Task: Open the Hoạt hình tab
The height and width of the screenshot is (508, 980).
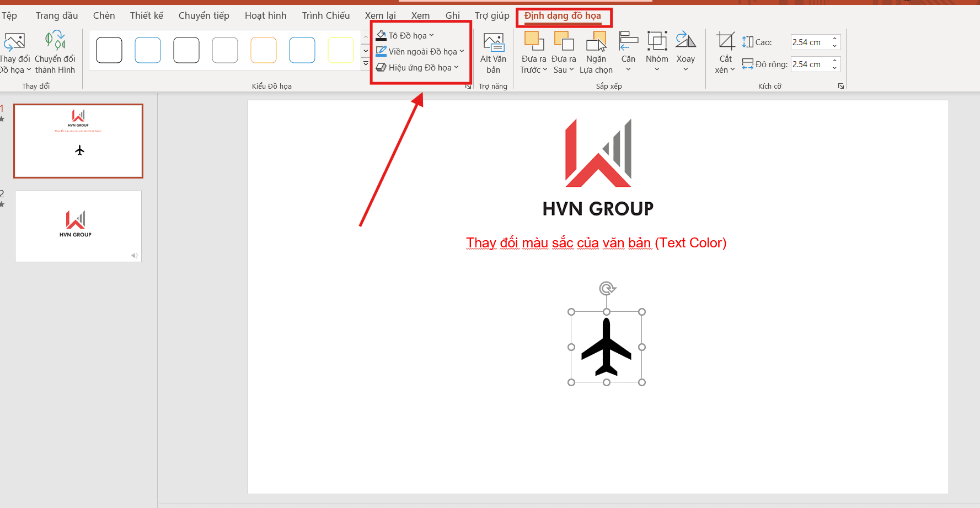Action: pyautogui.click(x=266, y=15)
